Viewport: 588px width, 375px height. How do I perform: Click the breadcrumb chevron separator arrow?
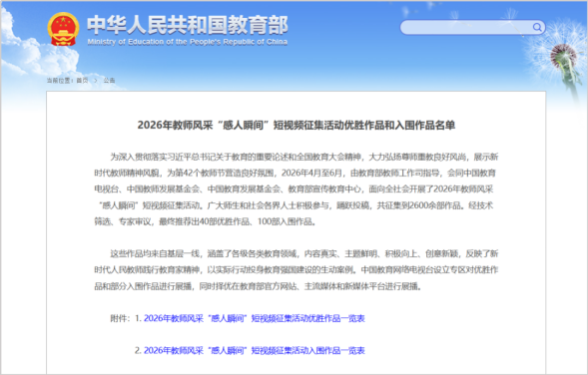pyautogui.click(x=96, y=80)
